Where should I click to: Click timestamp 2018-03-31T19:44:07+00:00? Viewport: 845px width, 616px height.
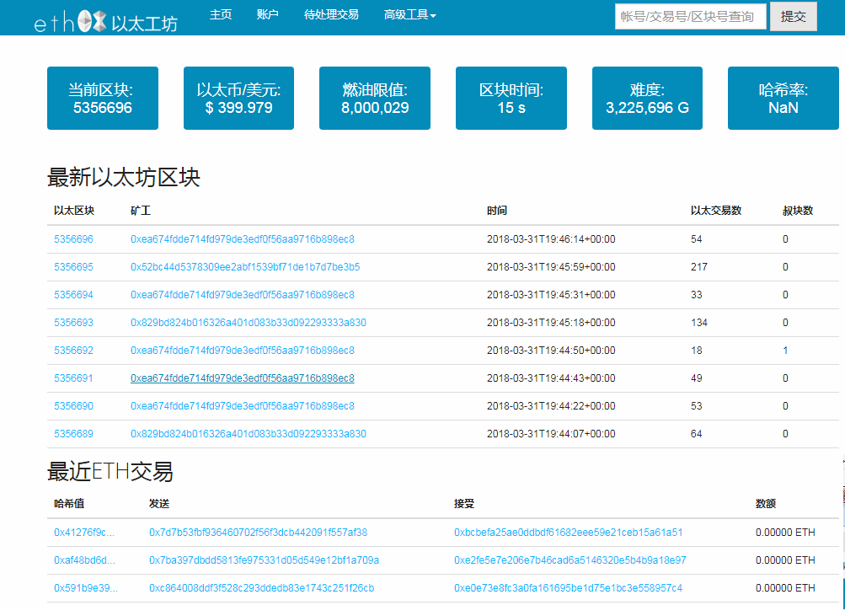click(x=551, y=434)
